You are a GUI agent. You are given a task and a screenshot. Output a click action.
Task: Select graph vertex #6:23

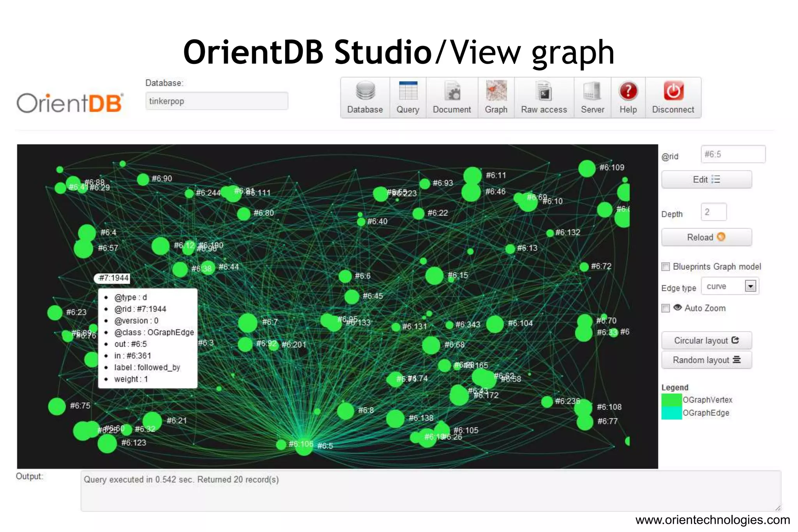55,313
